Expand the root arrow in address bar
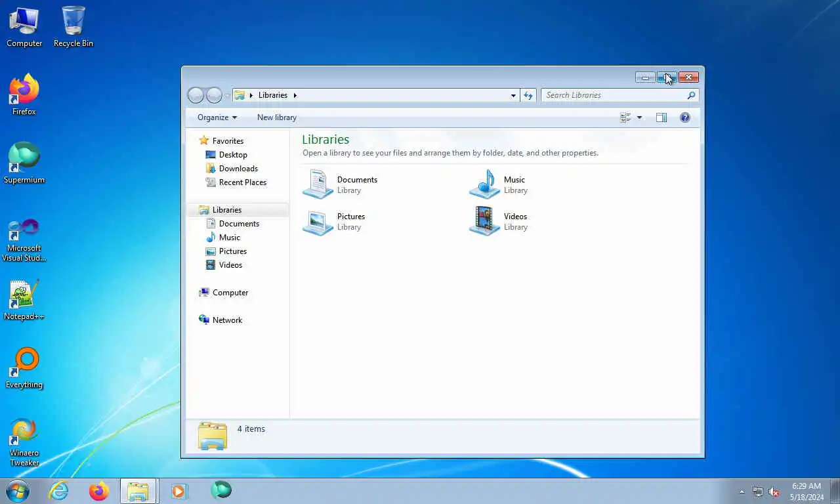This screenshot has width=840, height=504. [251, 95]
